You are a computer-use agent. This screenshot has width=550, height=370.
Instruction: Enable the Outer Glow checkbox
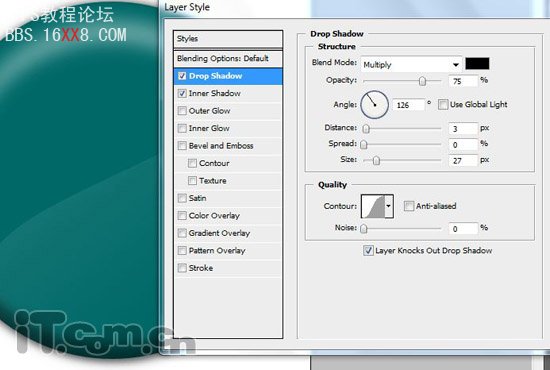pos(182,111)
